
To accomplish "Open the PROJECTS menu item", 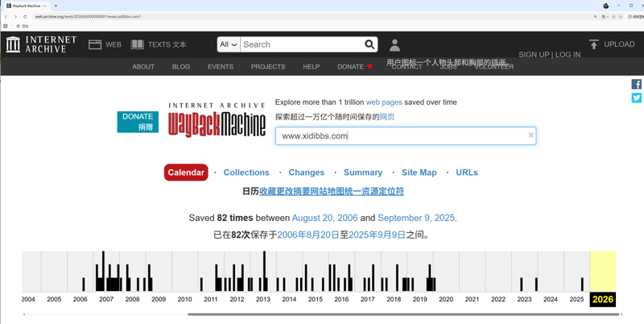I will [x=268, y=67].
